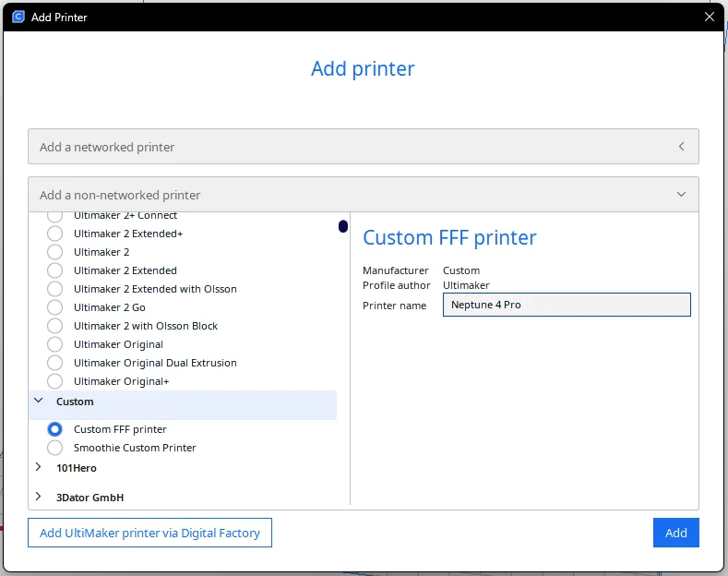This screenshot has width=728, height=576.
Task: Select Ultimaker 2 Extended with Olsson
Action: coord(54,289)
